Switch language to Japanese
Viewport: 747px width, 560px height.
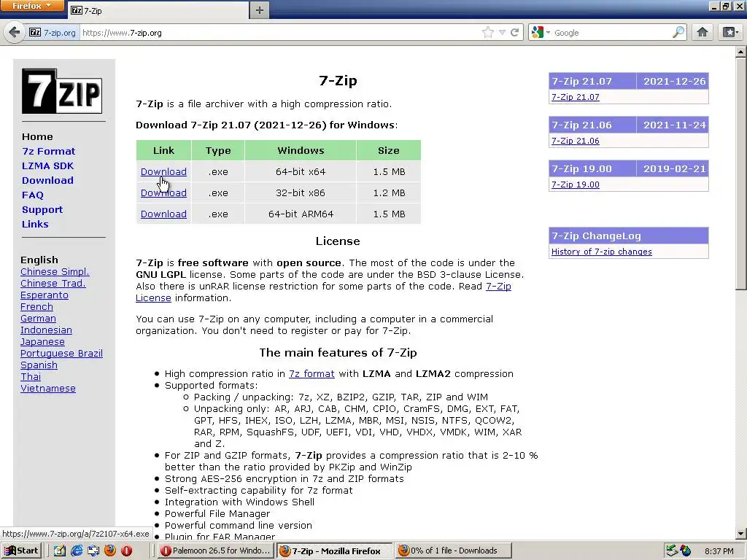tap(42, 342)
